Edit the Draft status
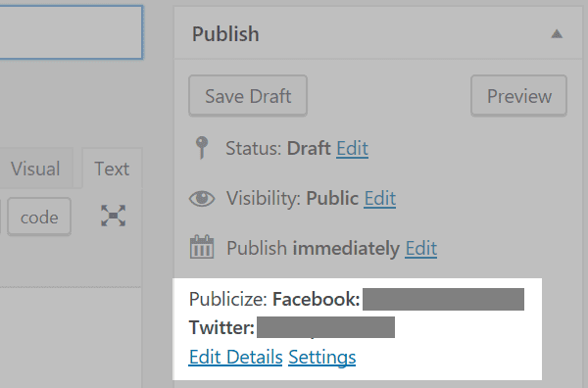 [x=352, y=148]
